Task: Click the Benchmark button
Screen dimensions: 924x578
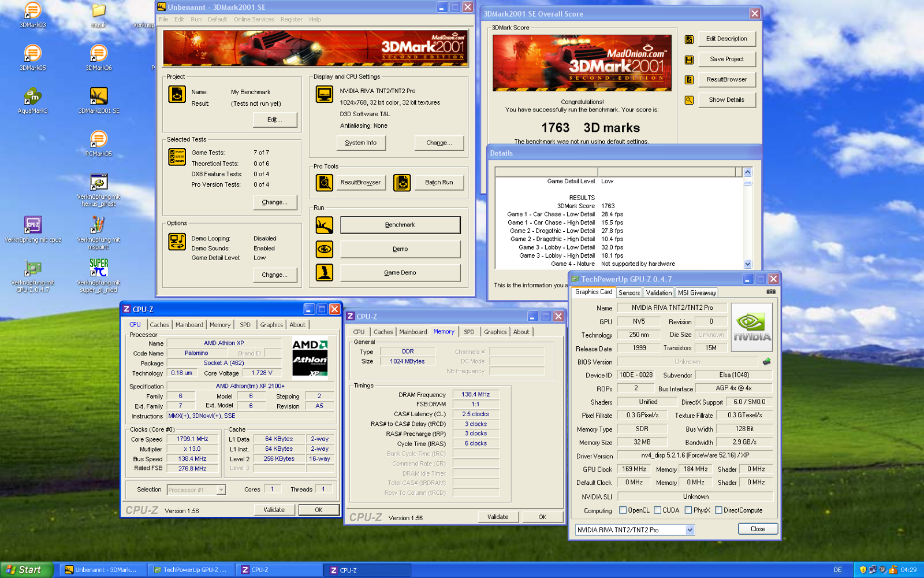Action: pyautogui.click(x=400, y=225)
